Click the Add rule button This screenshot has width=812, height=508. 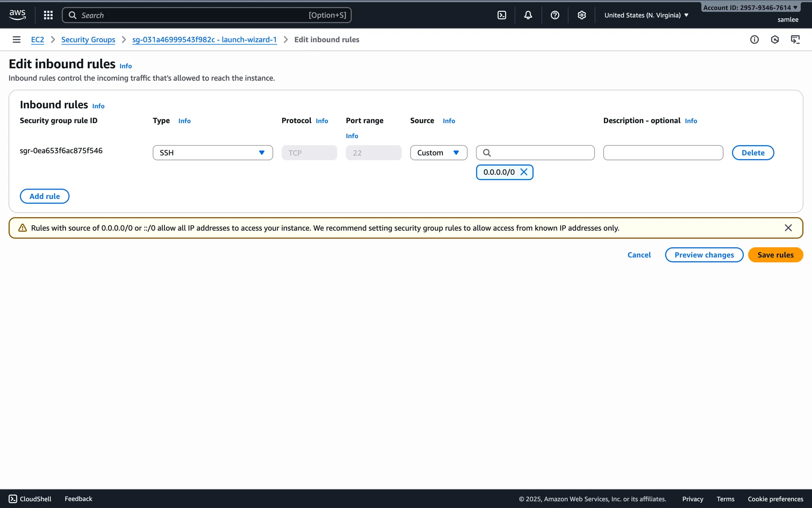44,196
